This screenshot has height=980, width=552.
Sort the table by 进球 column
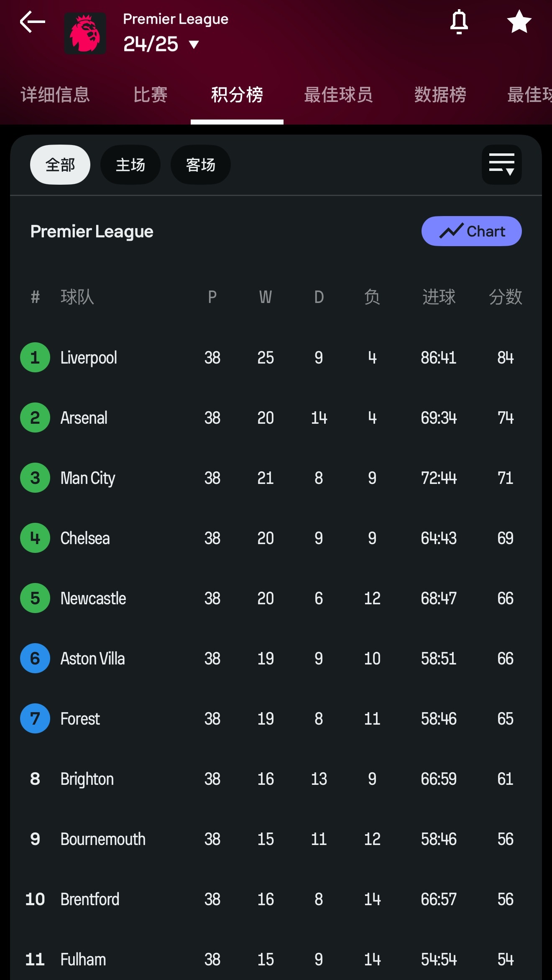tap(439, 297)
